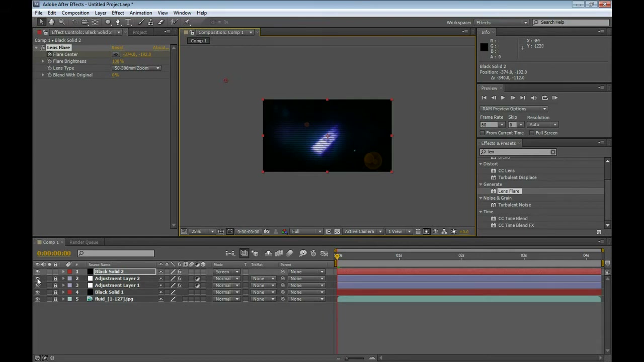Select the Puppet Pin tool

187,22
